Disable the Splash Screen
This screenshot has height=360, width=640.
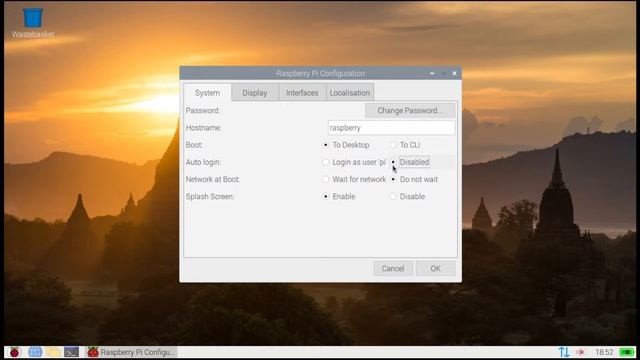click(408, 196)
